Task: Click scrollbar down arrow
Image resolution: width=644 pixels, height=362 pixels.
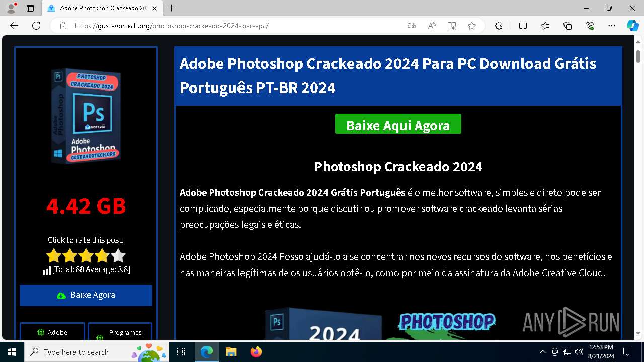Action: [x=638, y=334]
